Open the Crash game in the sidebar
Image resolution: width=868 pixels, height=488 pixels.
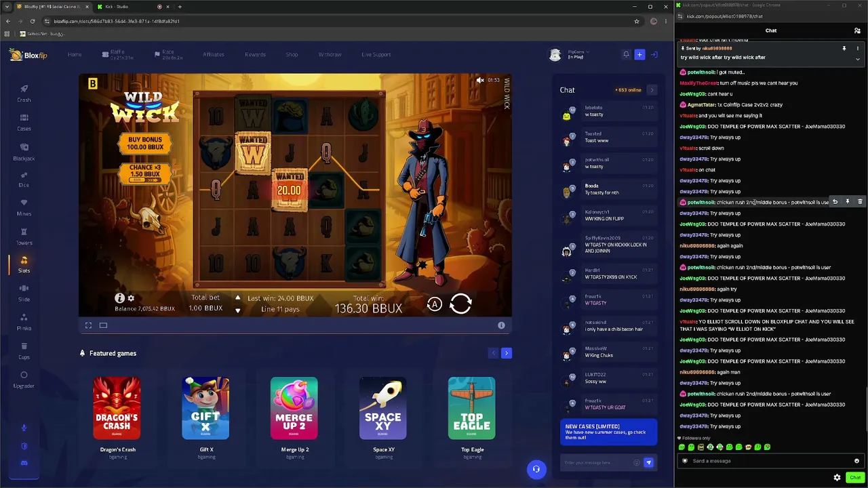[24, 94]
